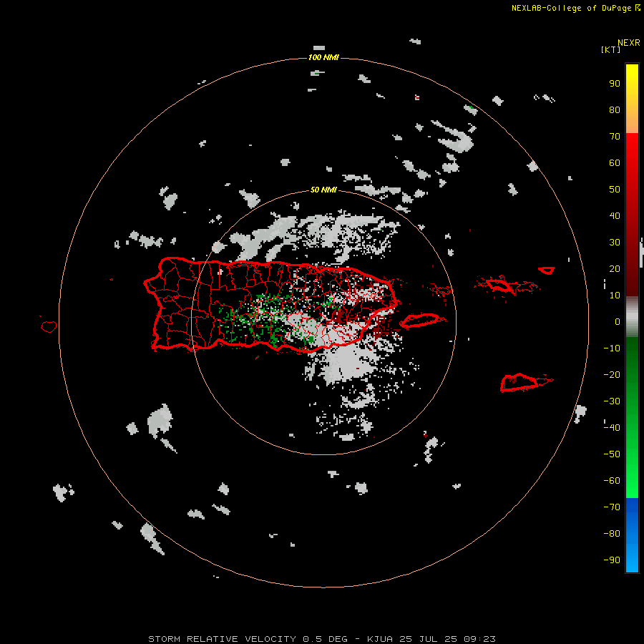Pick the yellow top segment of the color bar
This screenshot has width=644, height=644.
tap(632, 99)
